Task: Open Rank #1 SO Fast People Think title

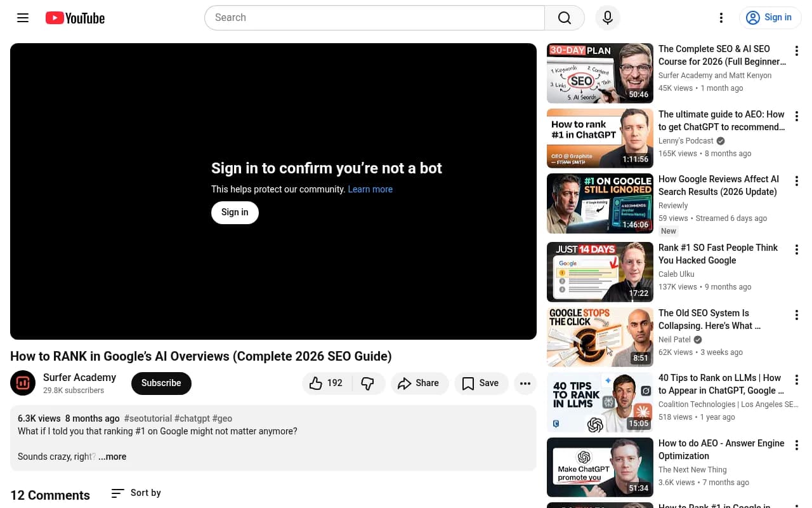Action: click(718, 254)
